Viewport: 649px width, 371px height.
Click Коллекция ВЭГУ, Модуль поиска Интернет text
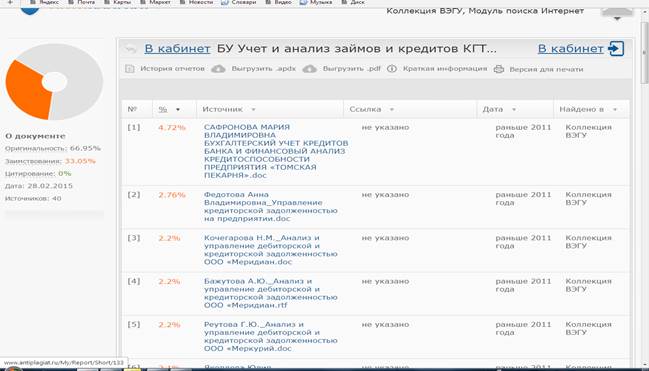tap(485, 11)
